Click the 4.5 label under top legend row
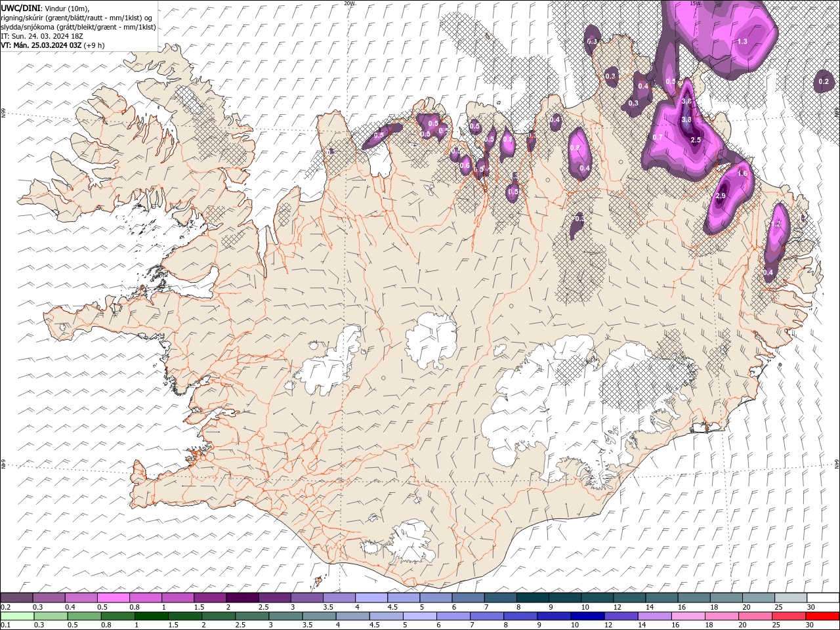This screenshot has height=630, width=840. [392, 607]
